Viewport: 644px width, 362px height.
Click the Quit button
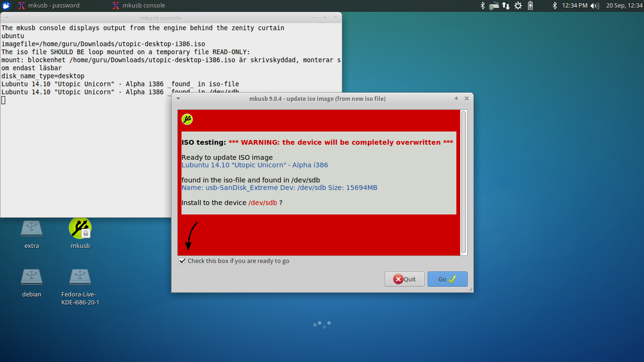[405, 279]
